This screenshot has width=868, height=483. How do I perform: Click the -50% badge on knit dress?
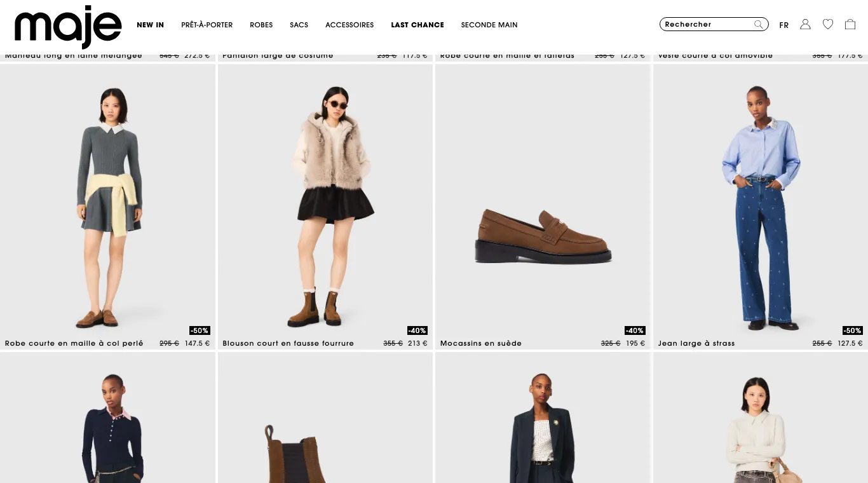[200, 330]
